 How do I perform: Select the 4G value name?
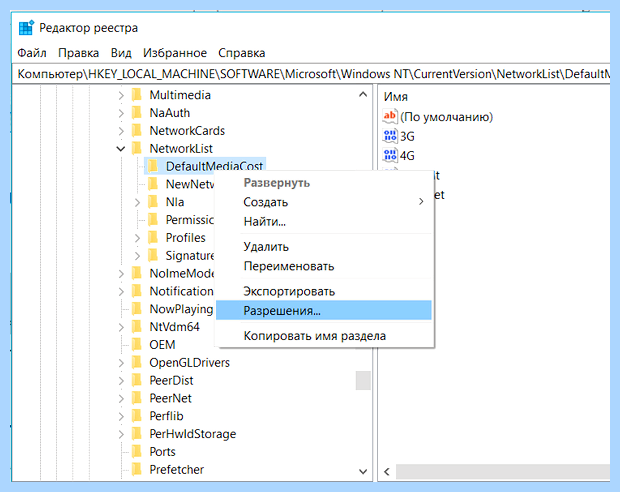coord(407,155)
